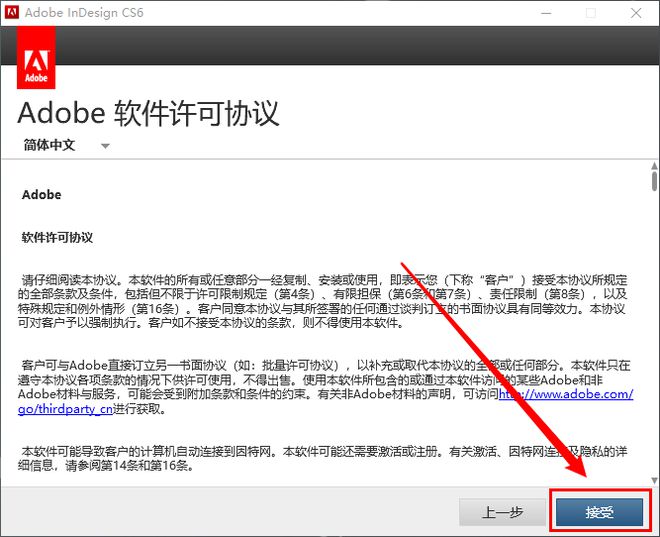Open the adobe.com thirdparty_cn link
This screenshot has height=537, width=660.
coord(566,394)
